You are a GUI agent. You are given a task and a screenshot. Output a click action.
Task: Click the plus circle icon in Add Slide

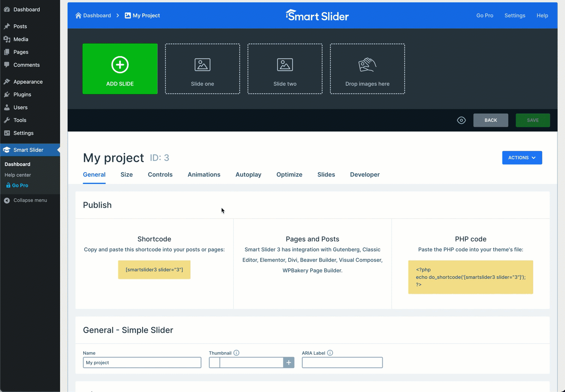[x=120, y=64]
